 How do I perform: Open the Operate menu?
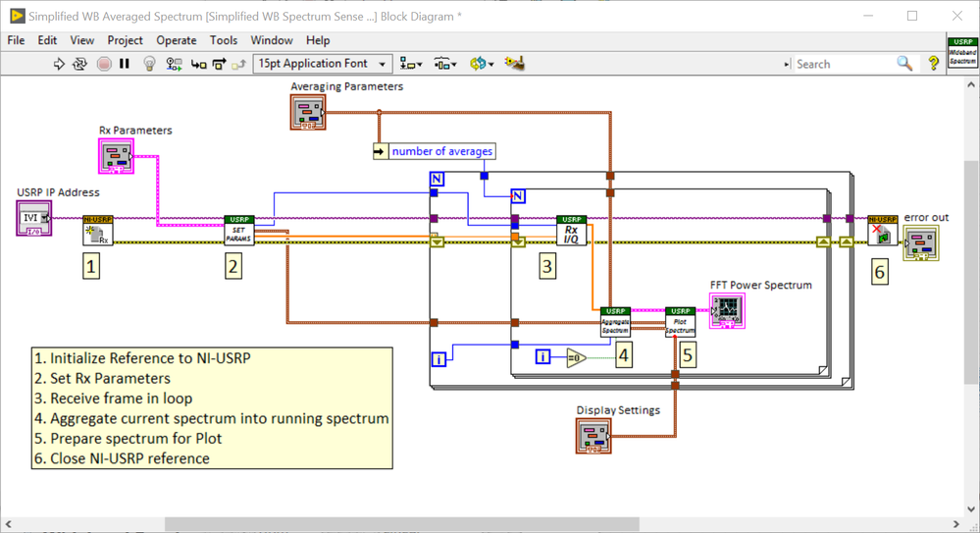pos(177,40)
